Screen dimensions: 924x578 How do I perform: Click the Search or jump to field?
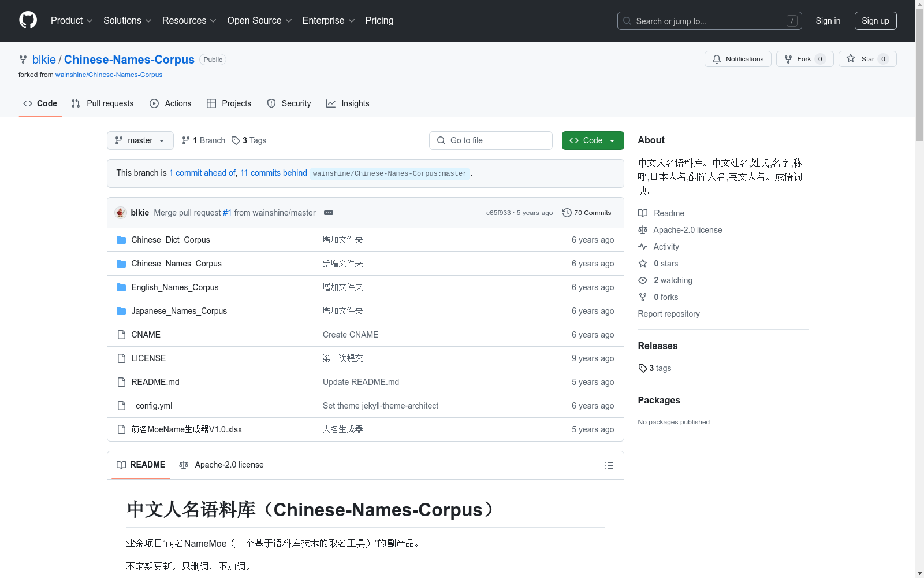pyautogui.click(x=710, y=21)
